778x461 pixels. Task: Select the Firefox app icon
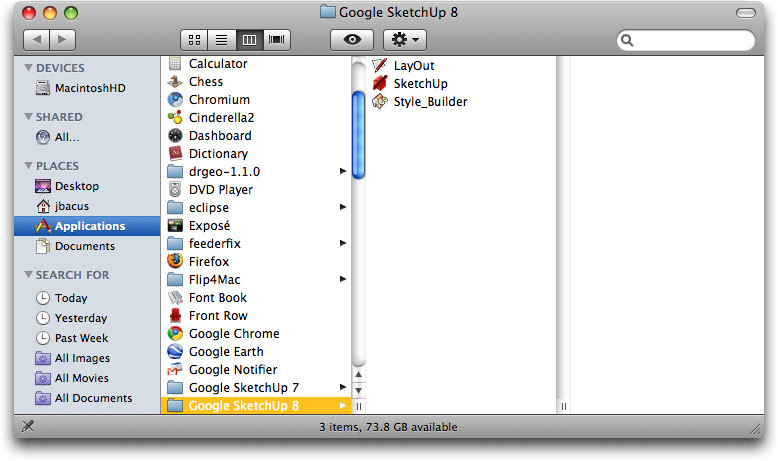175,261
